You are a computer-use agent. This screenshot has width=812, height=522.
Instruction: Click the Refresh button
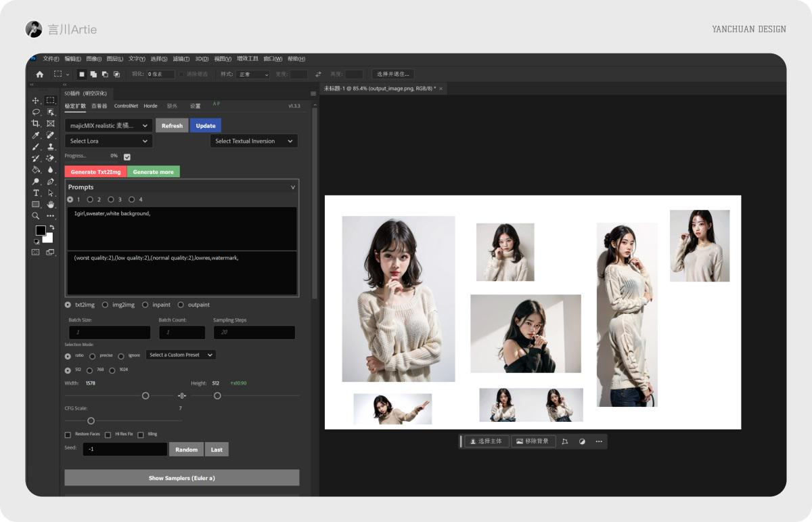click(x=172, y=125)
